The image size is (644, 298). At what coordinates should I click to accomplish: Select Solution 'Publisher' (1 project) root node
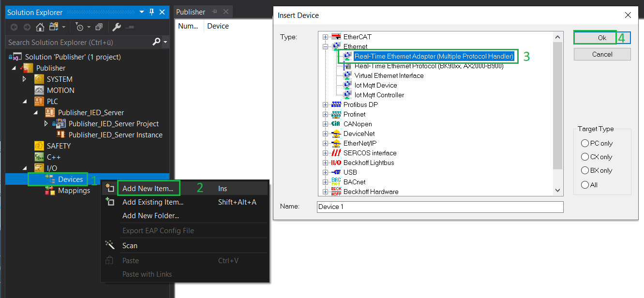(x=73, y=57)
